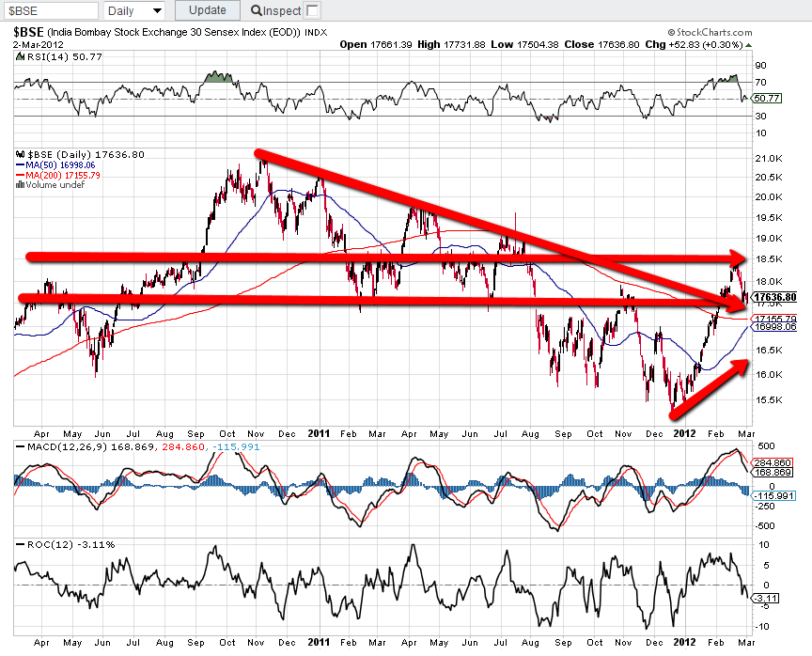Click the Close 17636.80 value in header
This screenshot has height=656, width=812.
click(601, 44)
